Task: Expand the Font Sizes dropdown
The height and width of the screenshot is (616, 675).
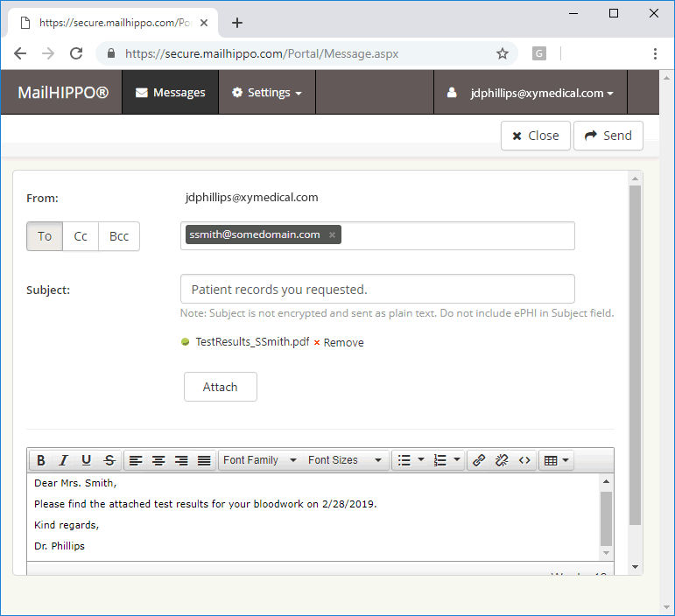Action: coord(345,460)
